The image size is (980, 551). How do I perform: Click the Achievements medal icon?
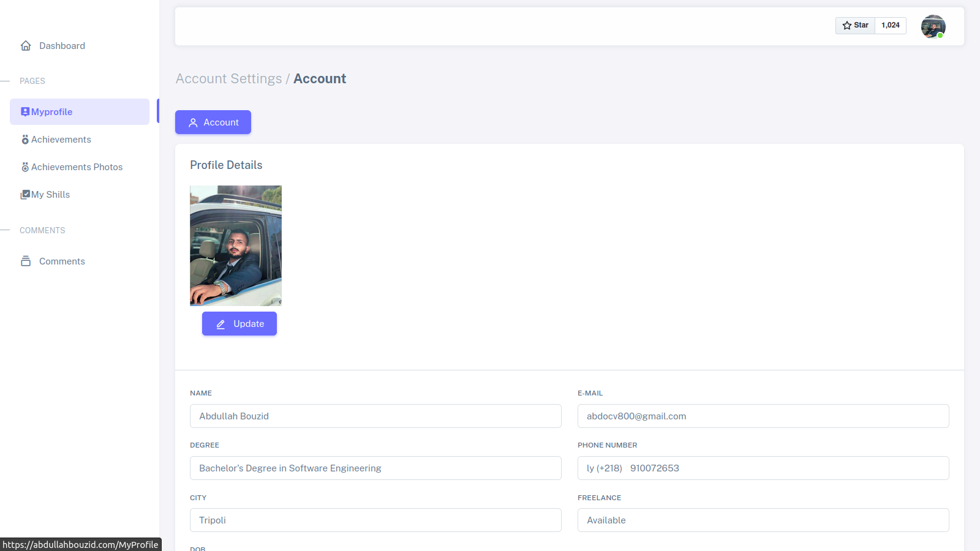click(x=25, y=140)
